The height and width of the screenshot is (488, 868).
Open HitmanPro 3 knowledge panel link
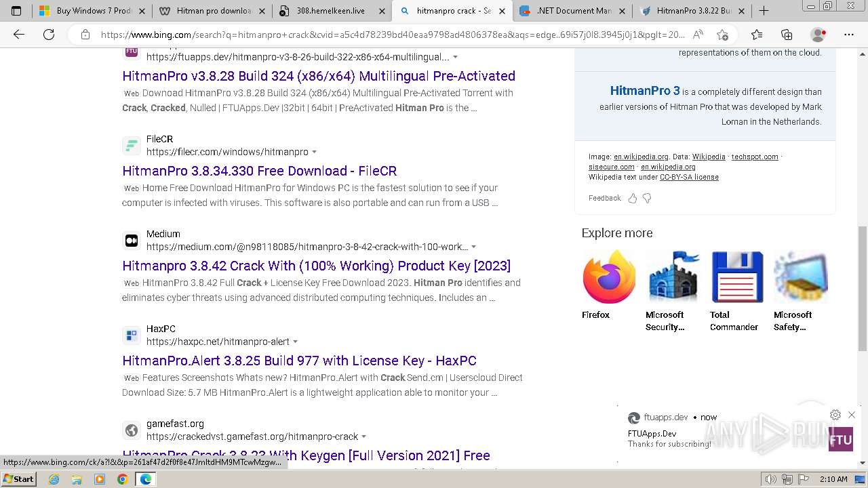[645, 91]
